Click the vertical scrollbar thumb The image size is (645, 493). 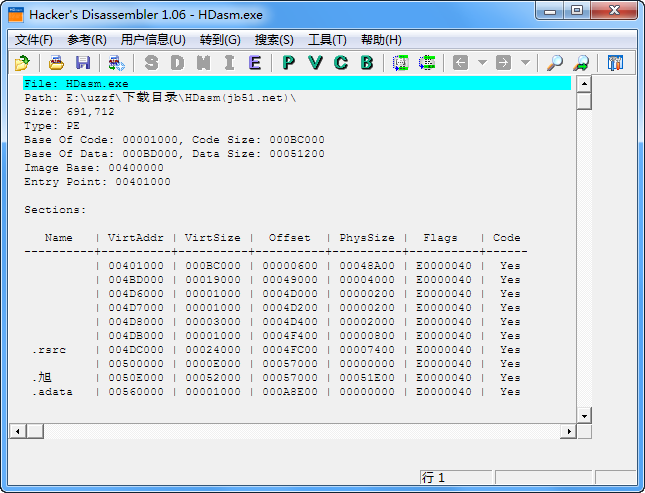(x=584, y=101)
